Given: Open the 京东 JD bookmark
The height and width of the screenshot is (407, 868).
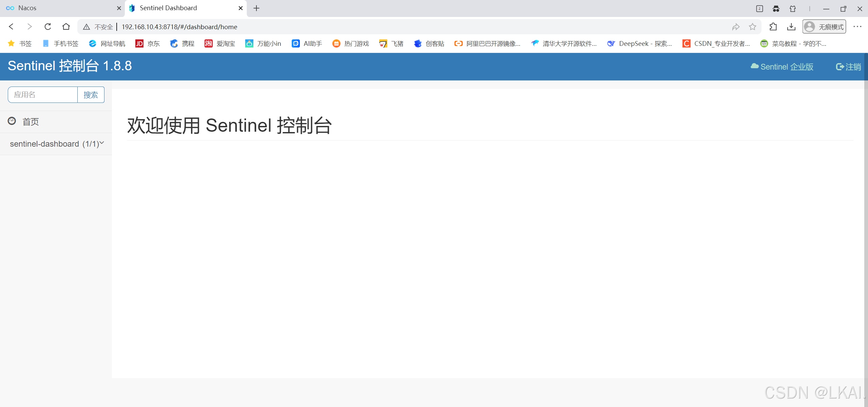Looking at the screenshot, I should (x=148, y=43).
